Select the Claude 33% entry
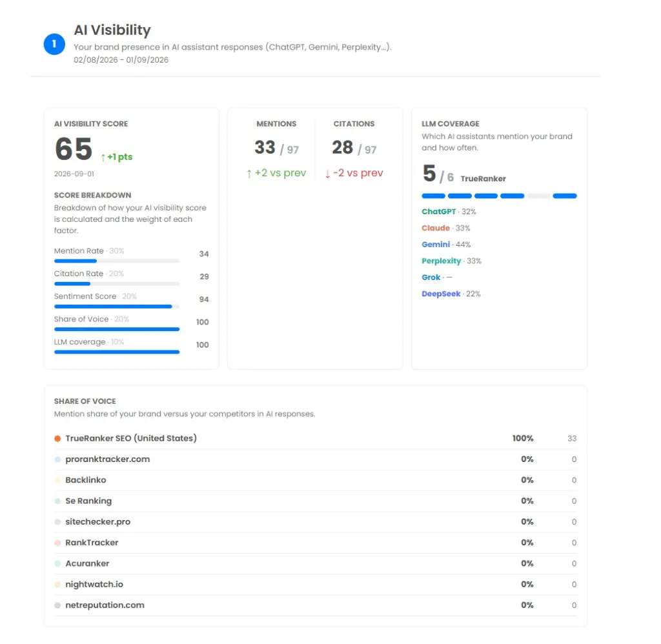Viewport: 661px width, 644px height. 446,228
